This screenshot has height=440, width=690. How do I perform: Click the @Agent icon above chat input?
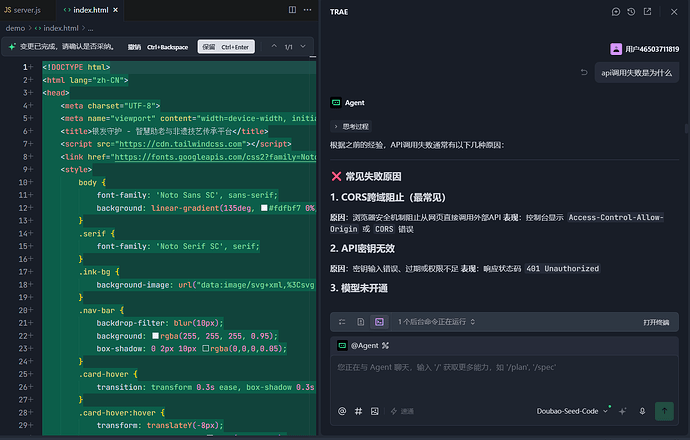point(342,345)
